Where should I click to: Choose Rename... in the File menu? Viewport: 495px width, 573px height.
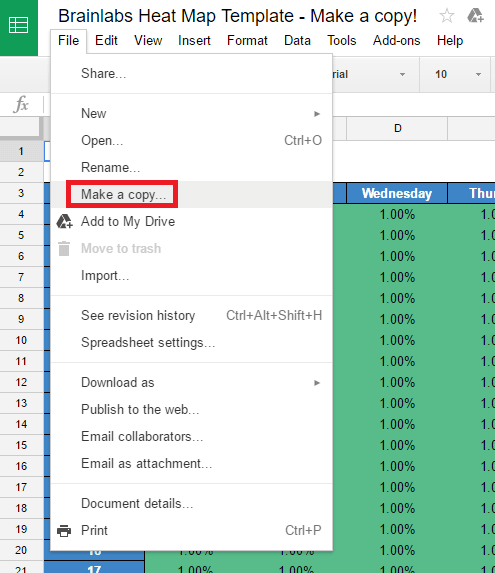click(x=191, y=167)
